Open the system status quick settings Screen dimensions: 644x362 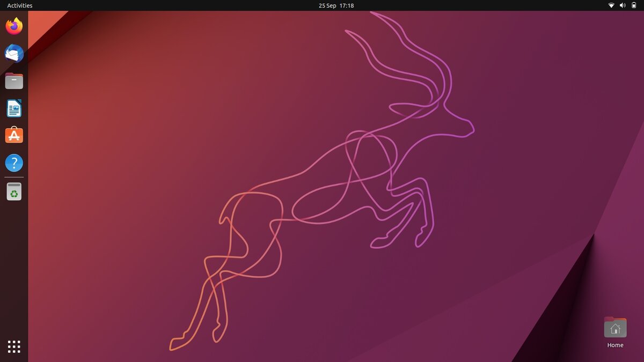621,5
